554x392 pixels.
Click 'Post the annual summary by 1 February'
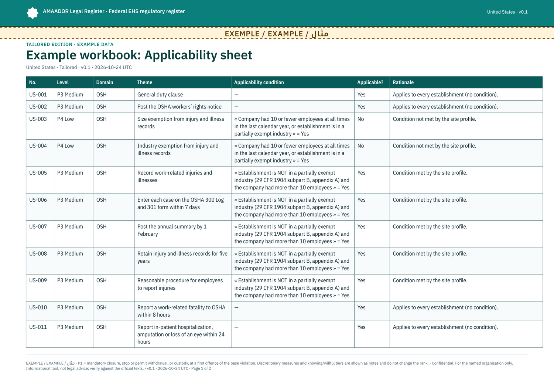pyautogui.click(x=172, y=230)
